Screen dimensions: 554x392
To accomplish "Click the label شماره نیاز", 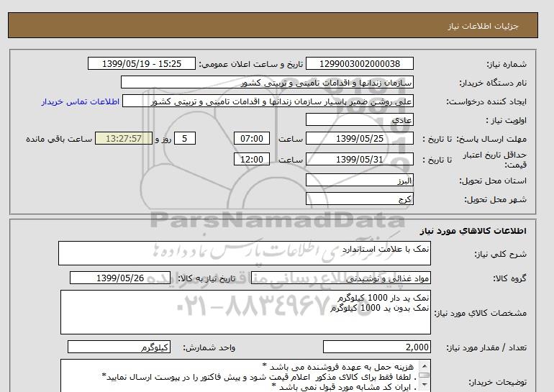I will [x=507, y=64].
